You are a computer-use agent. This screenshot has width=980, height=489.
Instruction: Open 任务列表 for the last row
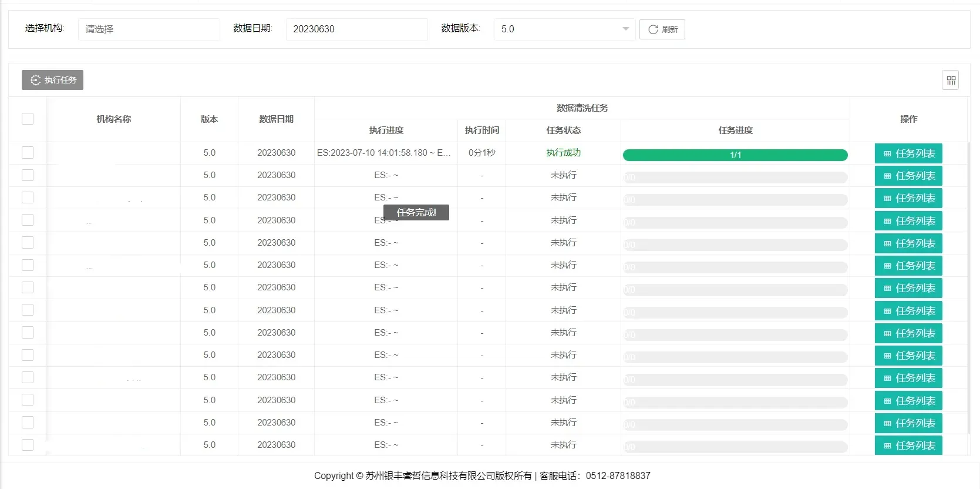pos(908,446)
